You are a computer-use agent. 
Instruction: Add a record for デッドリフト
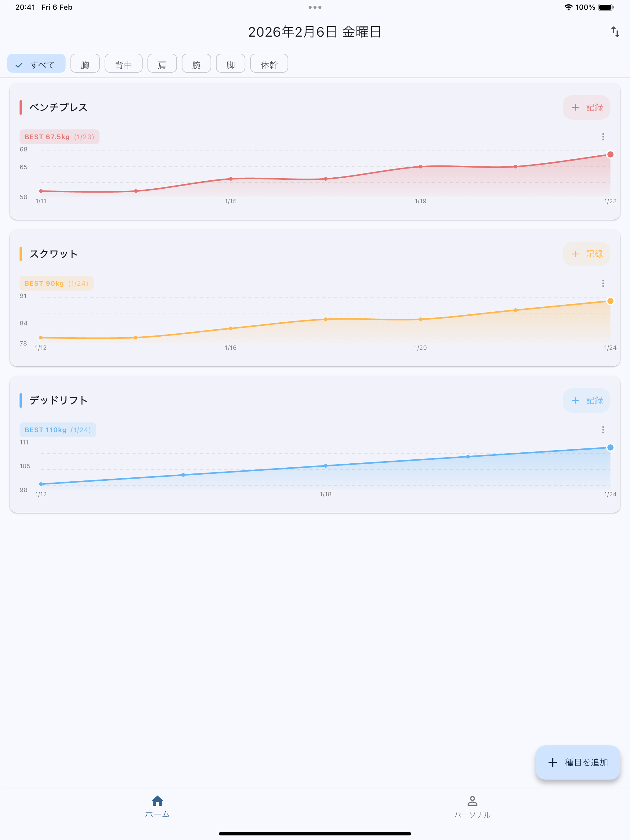[586, 401]
